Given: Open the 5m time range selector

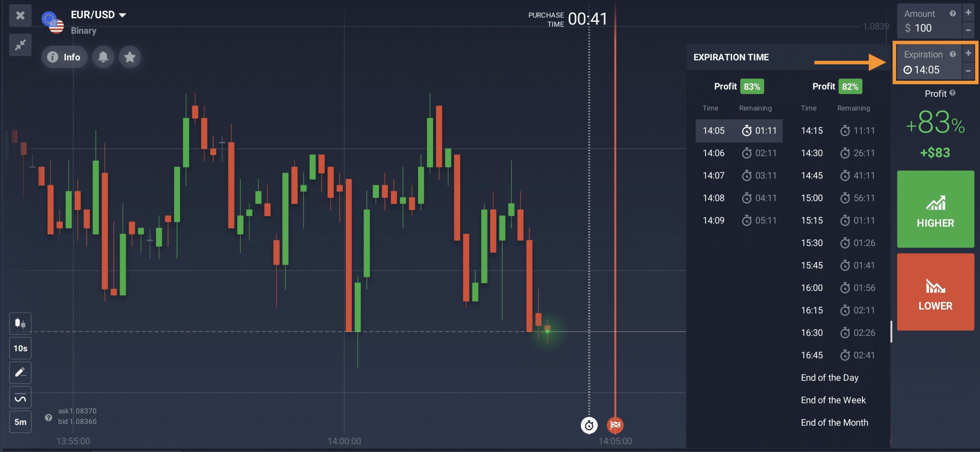Looking at the screenshot, I should pyautogui.click(x=20, y=422).
